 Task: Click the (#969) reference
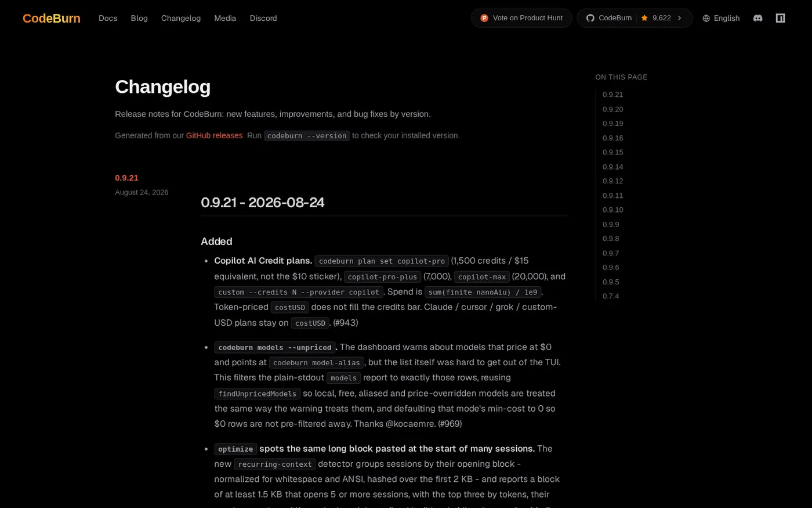tap(449, 424)
